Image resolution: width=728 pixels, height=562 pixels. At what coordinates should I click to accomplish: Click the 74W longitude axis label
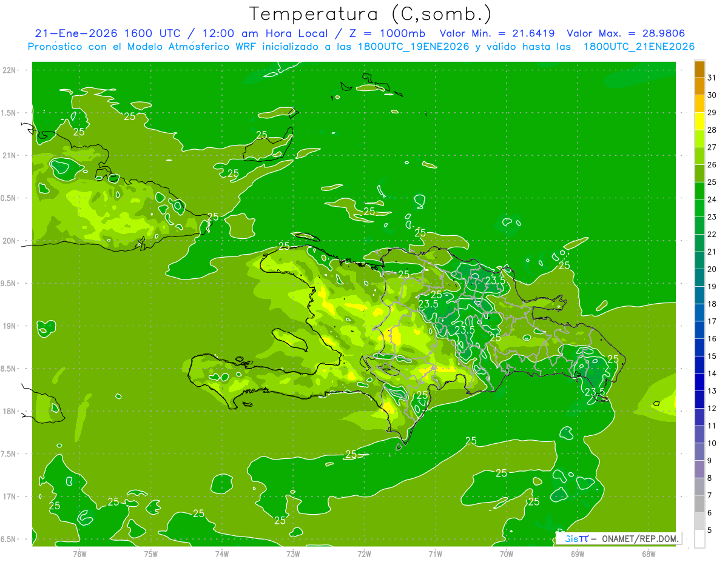[x=222, y=554]
